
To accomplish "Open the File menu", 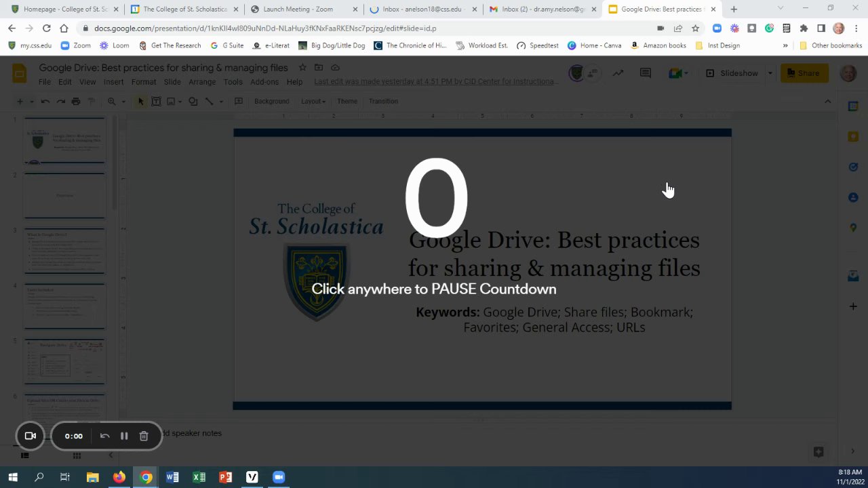I will (45, 81).
